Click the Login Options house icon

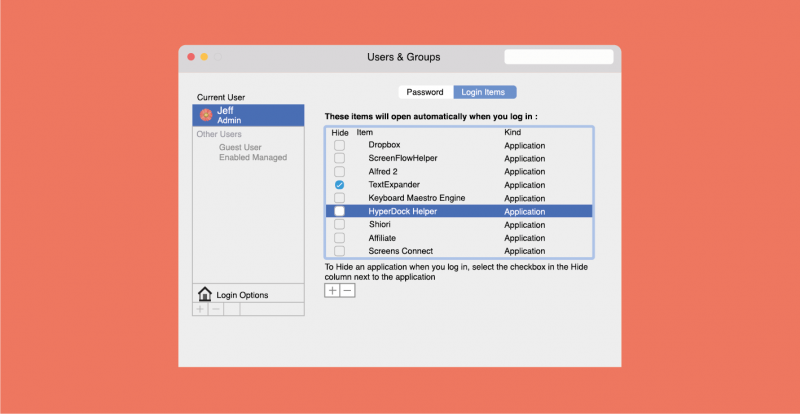[205, 294]
